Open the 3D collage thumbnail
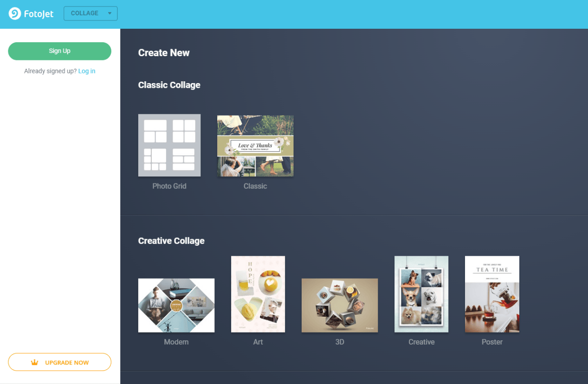The height and width of the screenshot is (384, 588). pos(340,305)
